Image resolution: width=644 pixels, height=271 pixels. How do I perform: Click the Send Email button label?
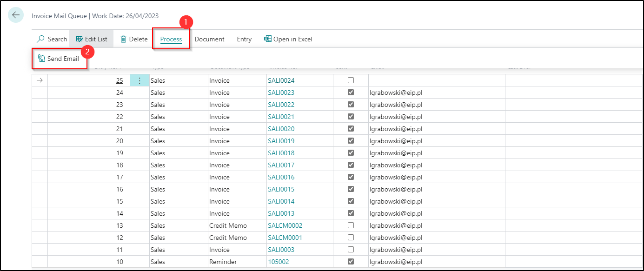point(63,59)
